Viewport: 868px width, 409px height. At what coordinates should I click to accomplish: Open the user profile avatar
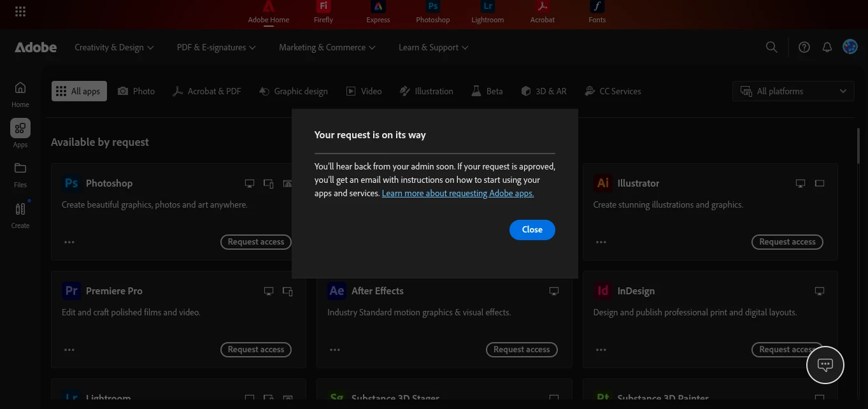tap(850, 47)
